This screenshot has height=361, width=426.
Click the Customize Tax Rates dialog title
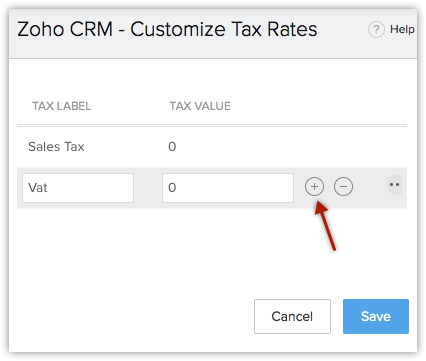pos(167,29)
